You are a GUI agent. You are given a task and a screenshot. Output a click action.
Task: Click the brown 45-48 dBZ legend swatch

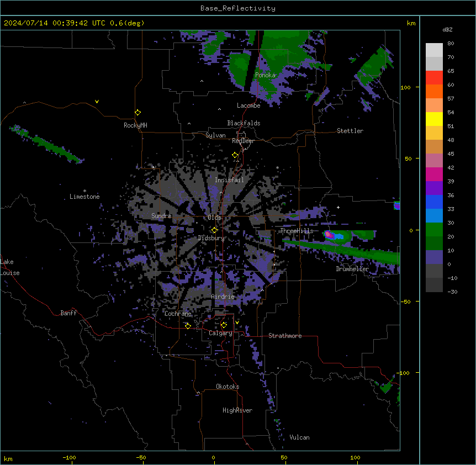[434, 146]
